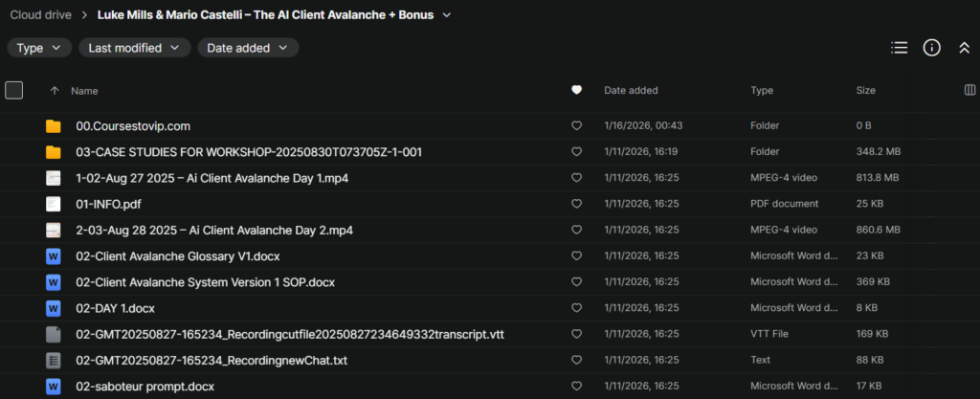
Task: Click the 01-INFO.pdf file icon
Action: (54, 204)
